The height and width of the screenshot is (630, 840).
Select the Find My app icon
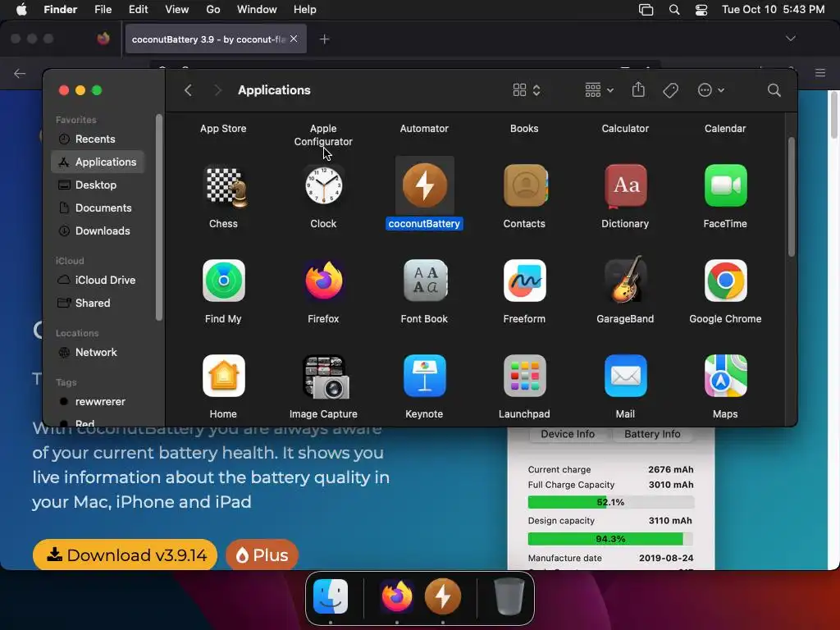pyautogui.click(x=223, y=281)
